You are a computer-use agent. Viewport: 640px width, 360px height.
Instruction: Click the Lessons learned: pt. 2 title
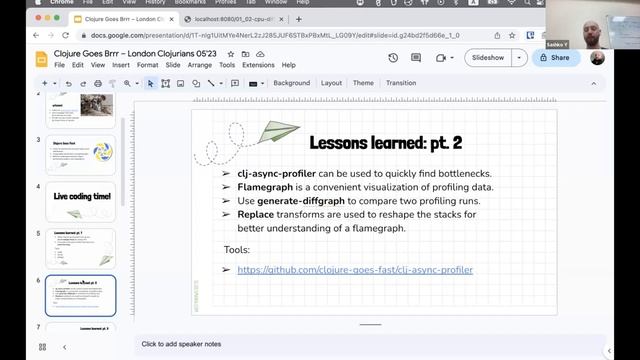pos(386,143)
